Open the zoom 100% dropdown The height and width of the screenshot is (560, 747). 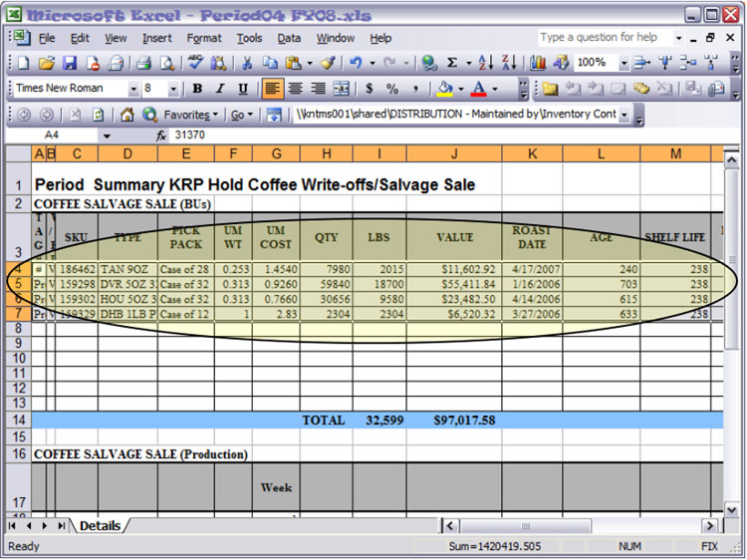[x=623, y=63]
